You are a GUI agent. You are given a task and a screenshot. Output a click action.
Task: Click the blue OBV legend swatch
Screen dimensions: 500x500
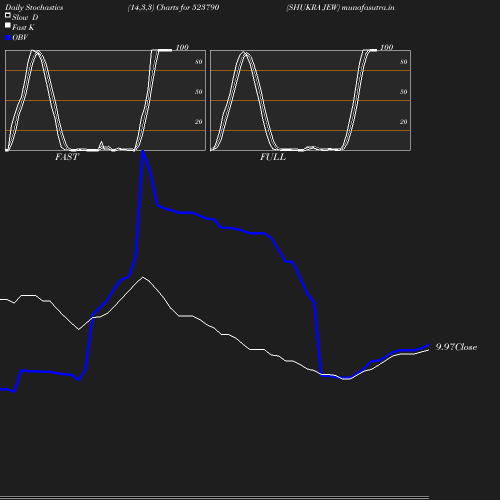coord(8,38)
